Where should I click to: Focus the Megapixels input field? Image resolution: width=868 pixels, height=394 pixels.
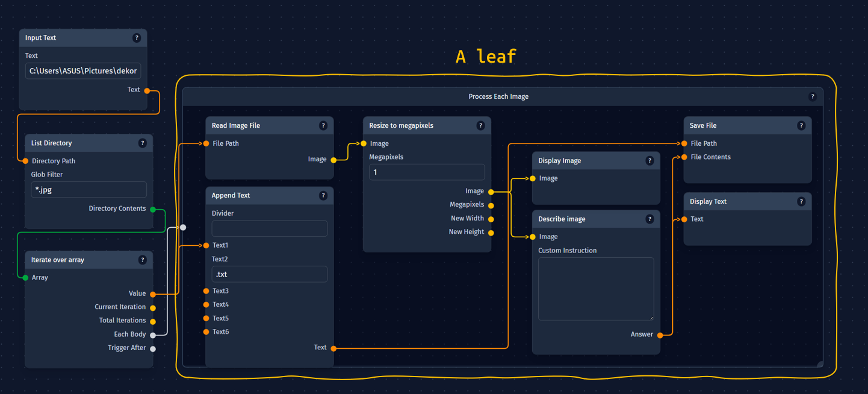[426, 172]
